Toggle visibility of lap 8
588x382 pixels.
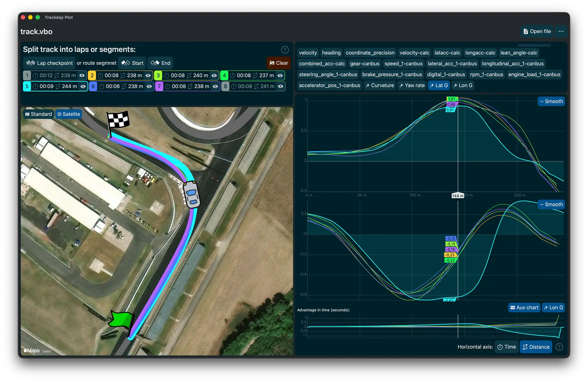coord(281,86)
